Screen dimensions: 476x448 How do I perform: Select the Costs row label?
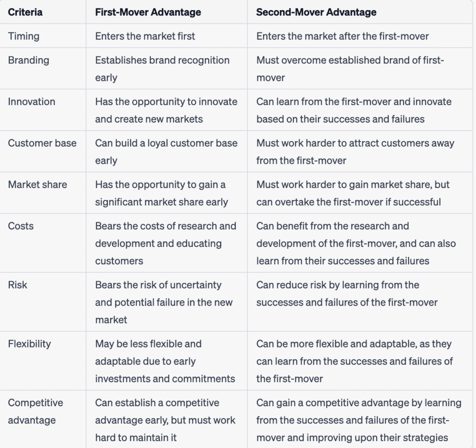coord(20,226)
